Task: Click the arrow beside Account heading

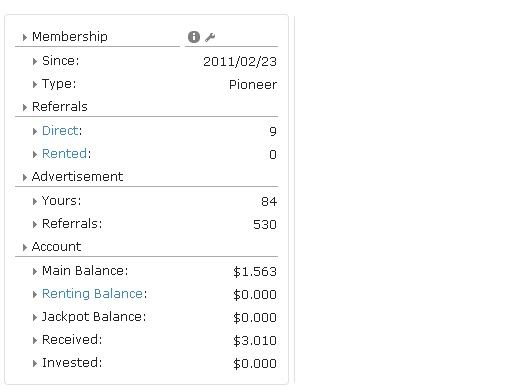Action: [x=25, y=247]
